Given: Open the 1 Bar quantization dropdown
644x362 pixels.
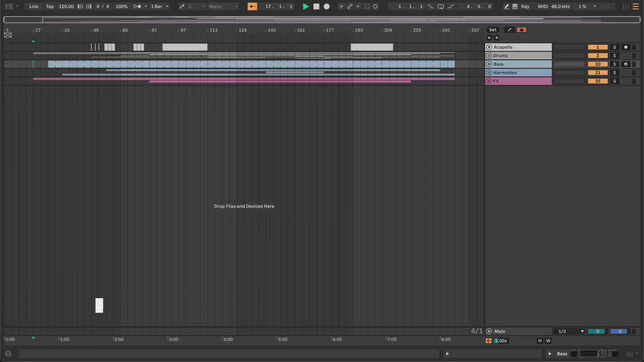Looking at the screenshot, I should 159,7.
